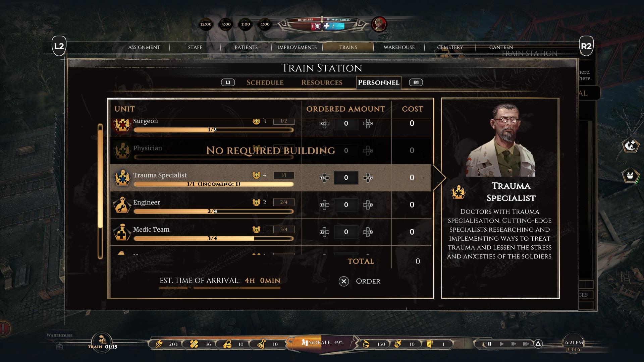Pause the game with the pause control
Viewport: 644px width, 362px height.
pos(490,344)
